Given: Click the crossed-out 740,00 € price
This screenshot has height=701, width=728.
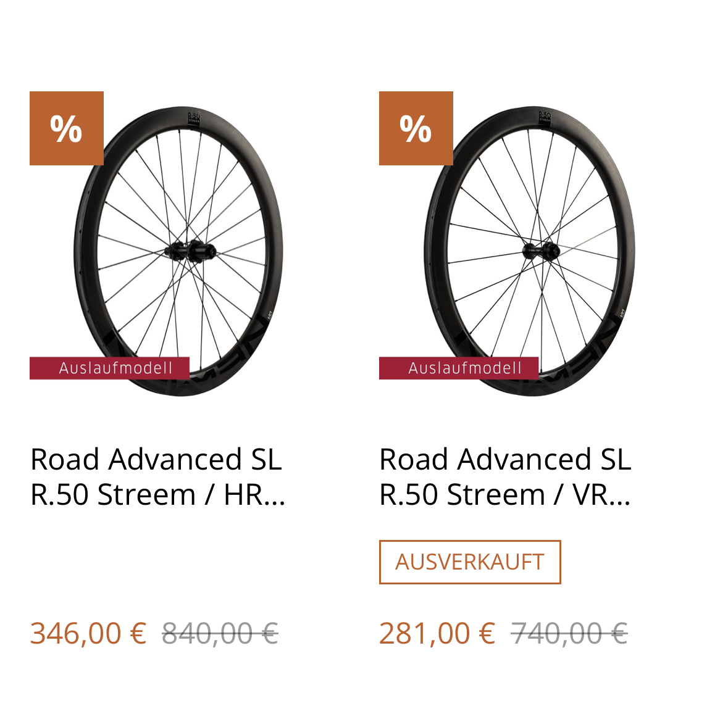Looking at the screenshot, I should (569, 634).
